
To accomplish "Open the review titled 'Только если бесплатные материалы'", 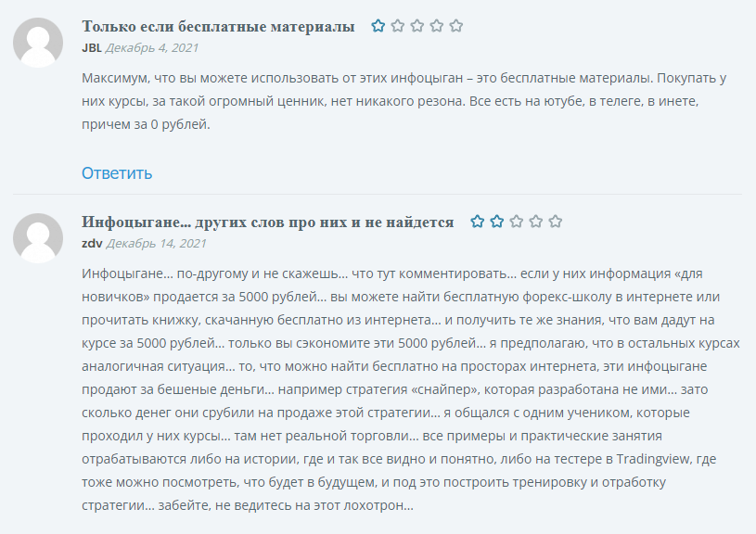I will tap(218, 27).
